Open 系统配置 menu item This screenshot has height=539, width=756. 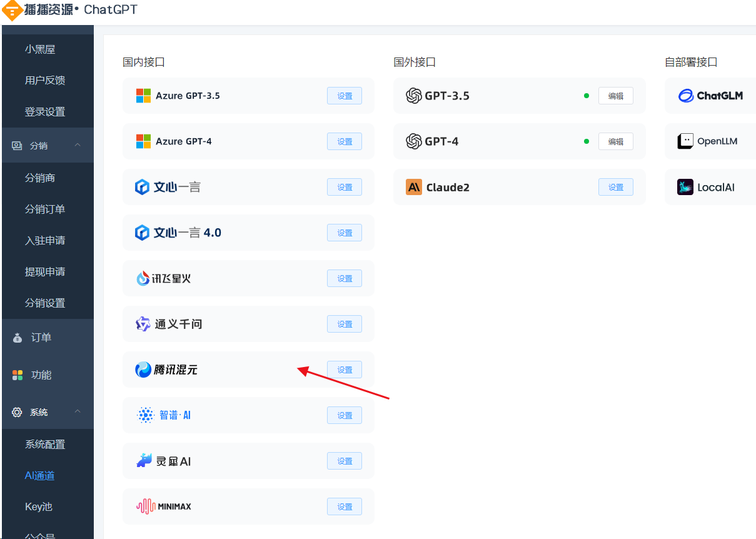click(x=45, y=445)
